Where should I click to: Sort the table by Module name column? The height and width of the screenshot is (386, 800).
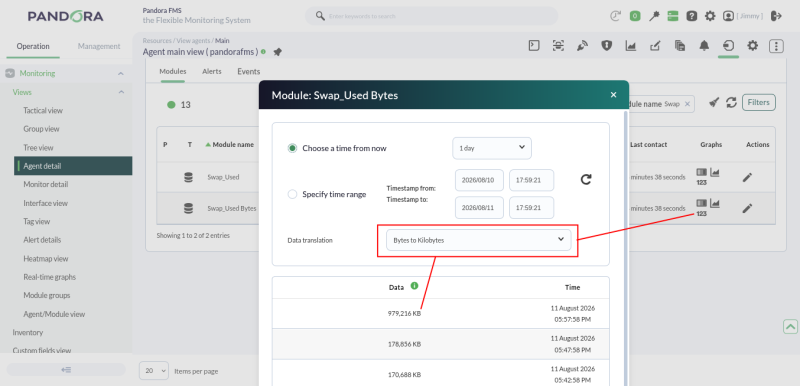[x=230, y=145]
